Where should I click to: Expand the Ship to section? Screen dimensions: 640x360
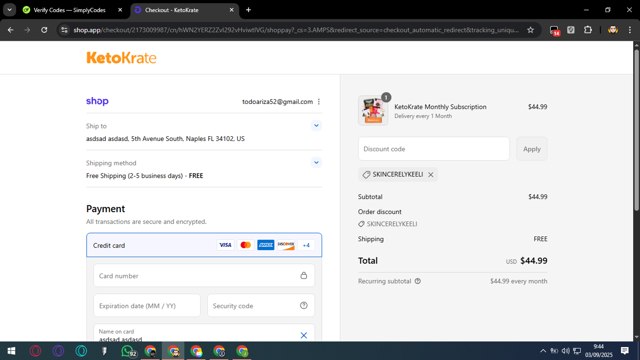(x=316, y=126)
